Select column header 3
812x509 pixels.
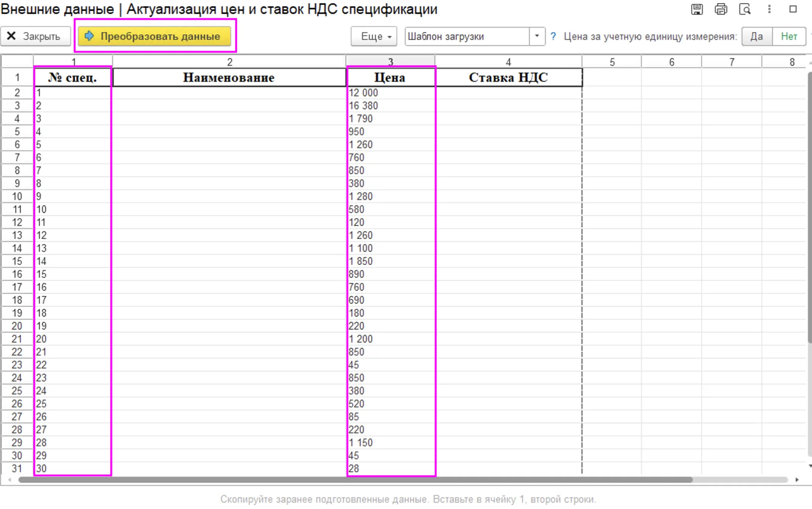click(390, 62)
